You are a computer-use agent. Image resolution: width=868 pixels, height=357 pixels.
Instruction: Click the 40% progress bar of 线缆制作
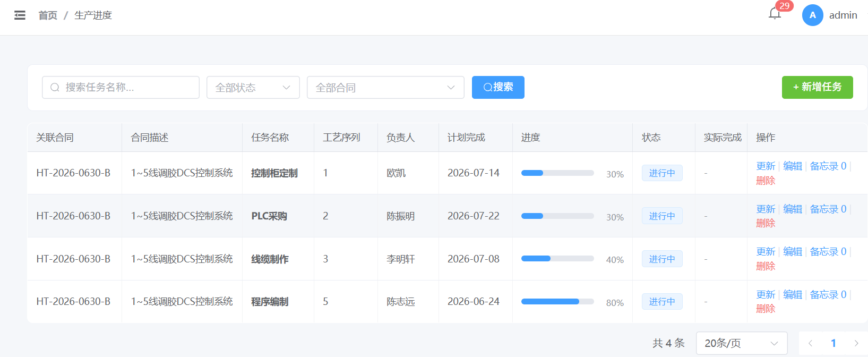(x=557, y=259)
